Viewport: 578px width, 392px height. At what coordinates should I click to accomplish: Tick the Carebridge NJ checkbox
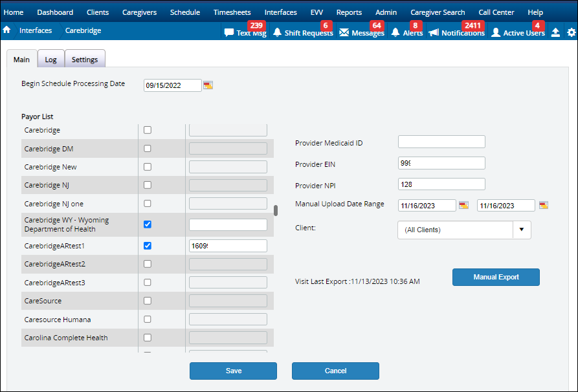pyautogui.click(x=148, y=185)
